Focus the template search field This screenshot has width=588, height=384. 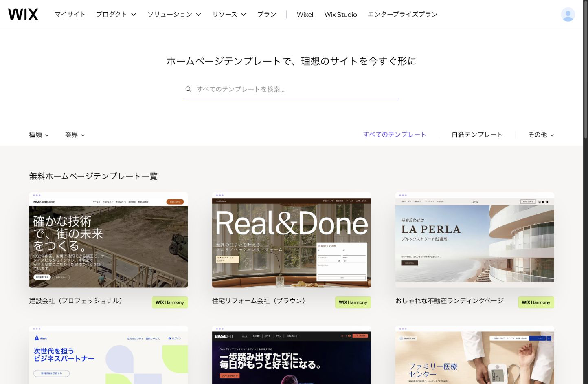[x=292, y=89]
